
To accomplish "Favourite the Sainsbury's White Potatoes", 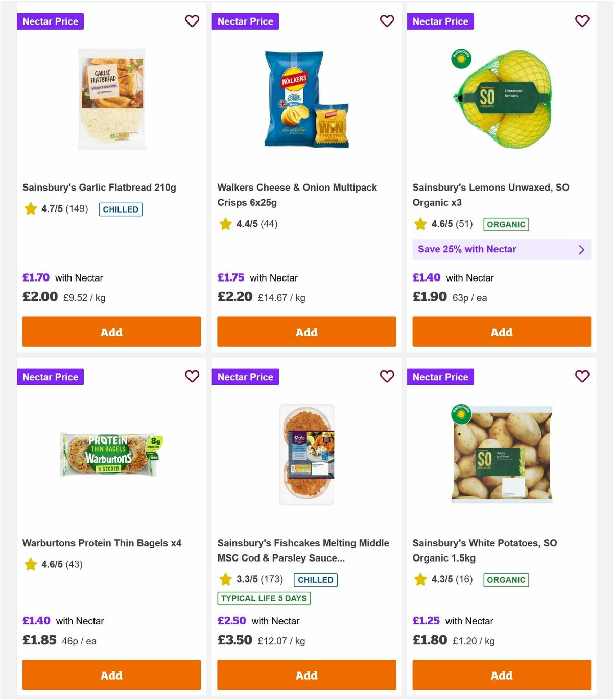I will (582, 377).
